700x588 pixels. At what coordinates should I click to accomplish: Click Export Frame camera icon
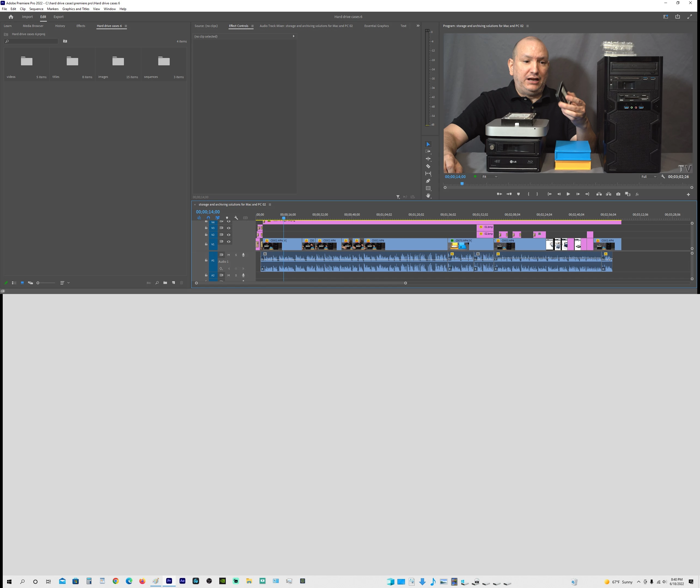618,194
